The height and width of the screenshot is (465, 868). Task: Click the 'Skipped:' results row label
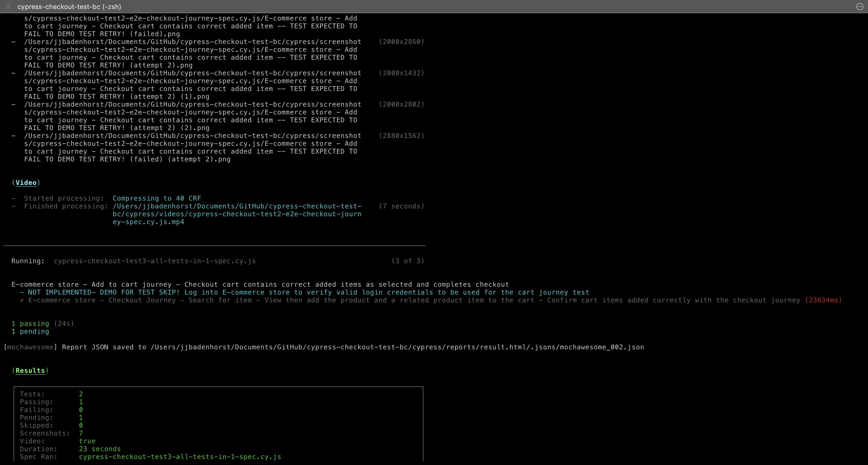pos(36,425)
